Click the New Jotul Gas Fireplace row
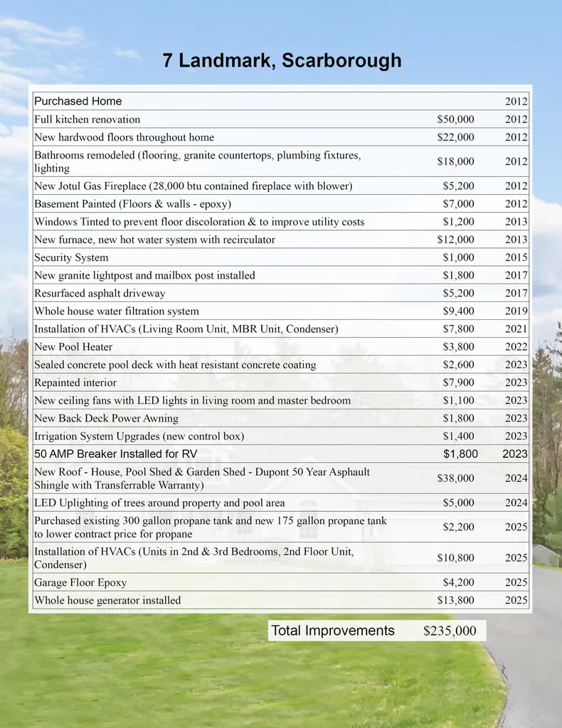562x728 pixels. pyautogui.click(x=281, y=186)
